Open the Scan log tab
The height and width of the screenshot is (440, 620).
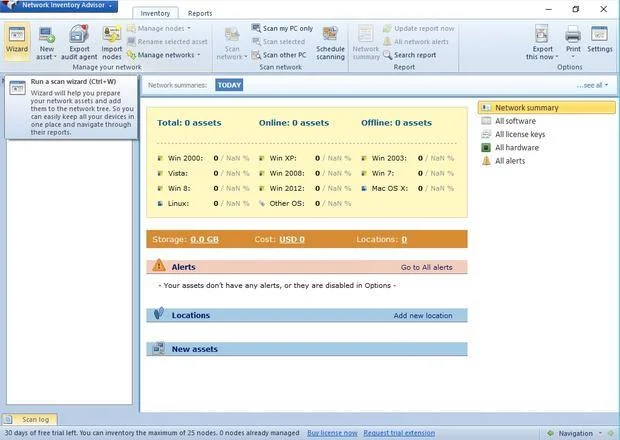[x=30, y=419]
